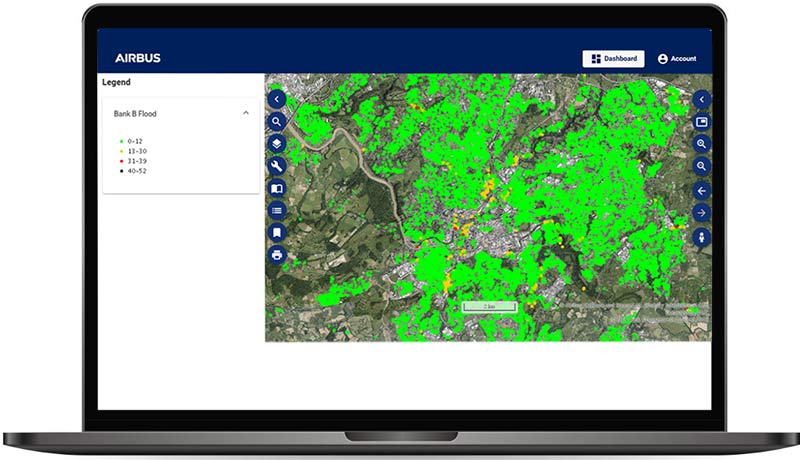Image resolution: width=800 pixels, height=460 pixels.
Task: Go to the next map extent
Action: point(701,213)
